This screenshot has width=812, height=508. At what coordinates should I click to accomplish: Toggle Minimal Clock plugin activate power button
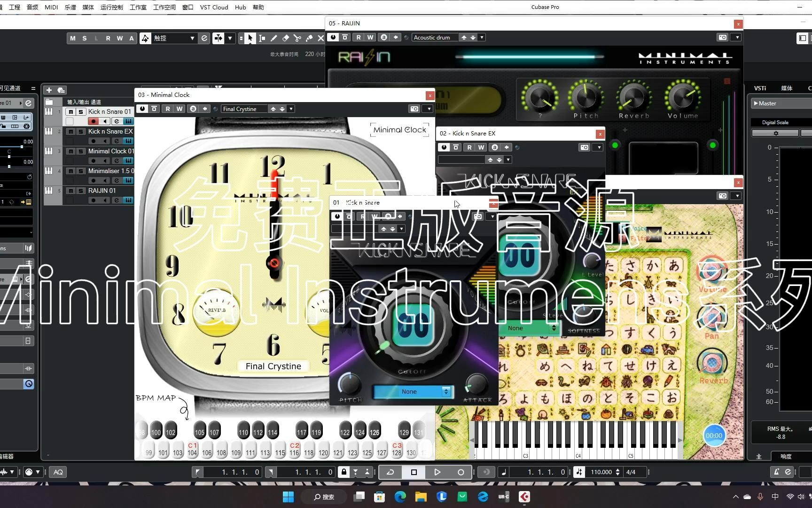click(142, 109)
